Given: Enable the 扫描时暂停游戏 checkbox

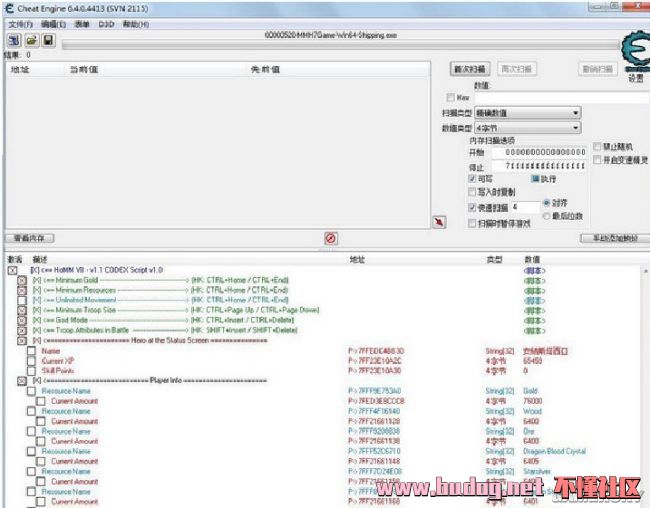Looking at the screenshot, I should click(x=472, y=223).
